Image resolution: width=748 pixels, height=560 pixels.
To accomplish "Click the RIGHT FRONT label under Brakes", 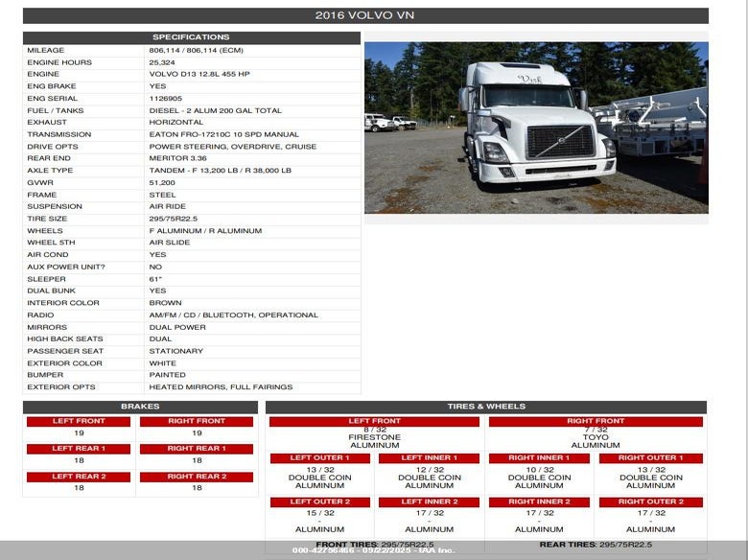I will pos(197,421).
